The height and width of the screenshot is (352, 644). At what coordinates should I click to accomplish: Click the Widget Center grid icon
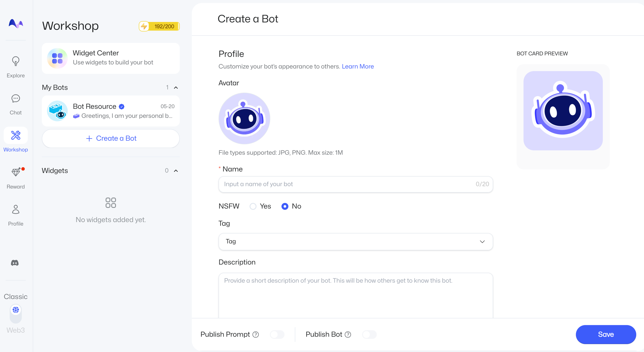pos(57,58)
